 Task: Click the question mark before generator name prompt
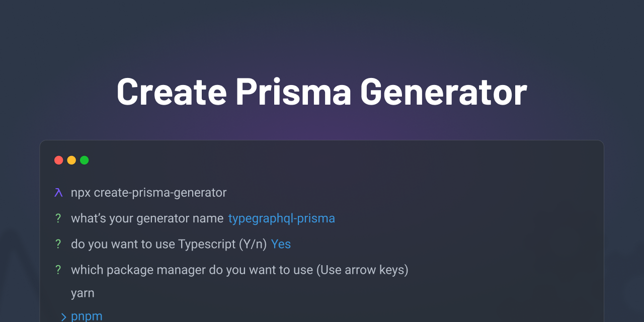tap(58, 218)
